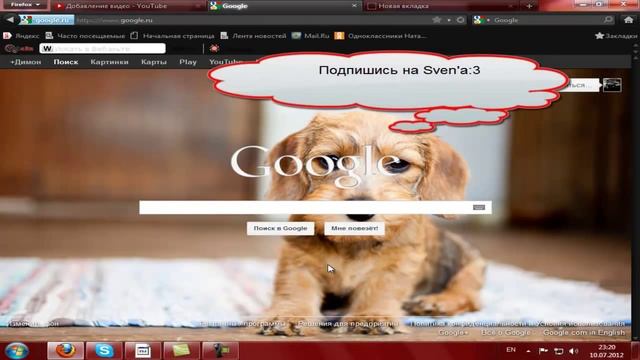The image size is (640, 360).
Task: Close the Google browser tab
Action: click(x=354, y=6)
